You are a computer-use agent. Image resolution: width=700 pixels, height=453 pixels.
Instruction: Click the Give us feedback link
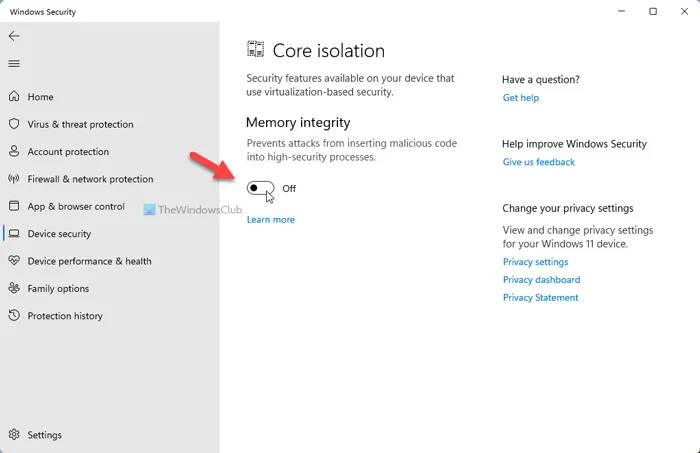point(538,162)
